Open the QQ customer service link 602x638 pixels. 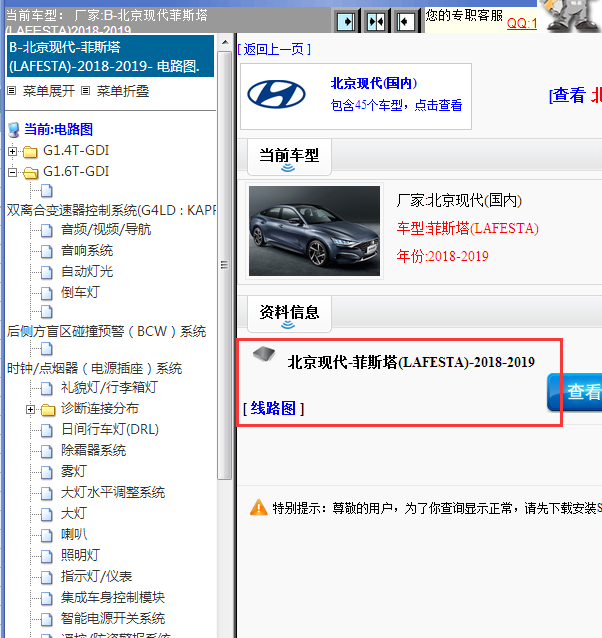pyautogui.click(x=522, y=23)
